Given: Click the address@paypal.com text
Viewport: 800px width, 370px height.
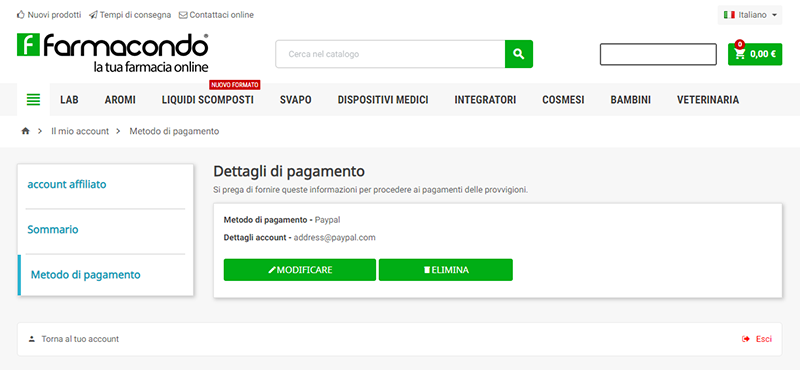Looking at the screenshot, I should coord(335,238).
